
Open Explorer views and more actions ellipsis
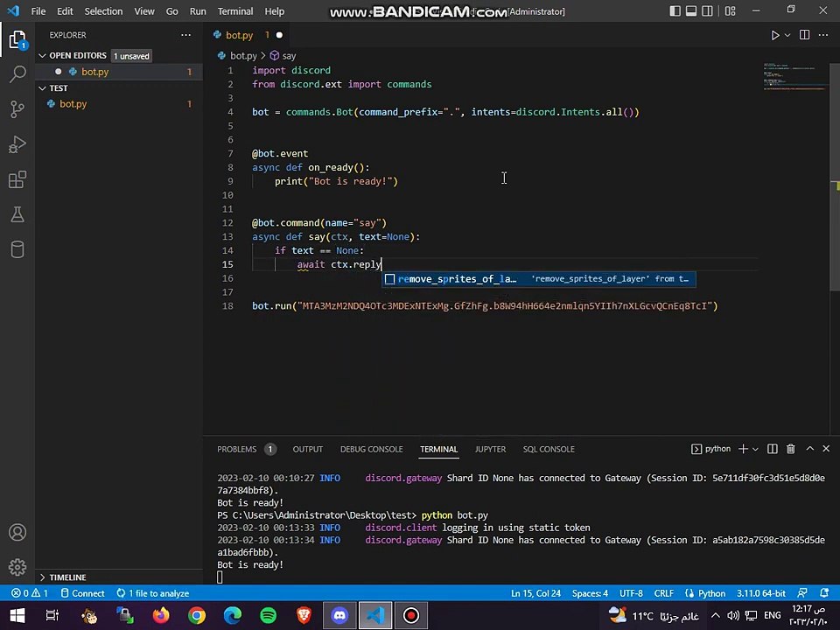pyautogui.click(x=185, y=35)
